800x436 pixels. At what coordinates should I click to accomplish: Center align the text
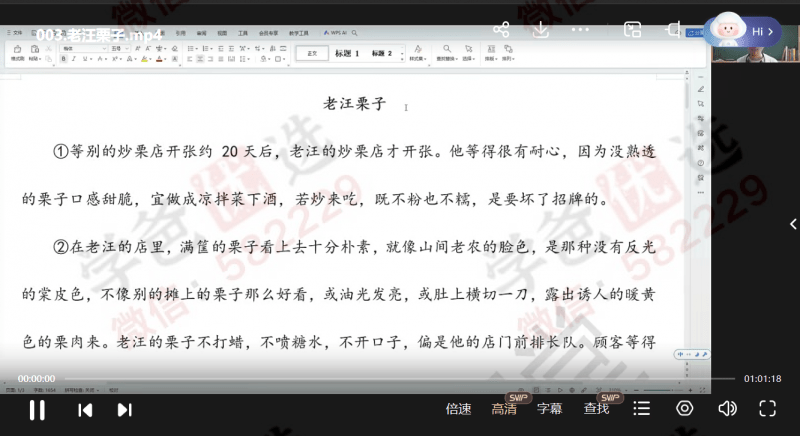pyautogui.click(x=200, y=59)
